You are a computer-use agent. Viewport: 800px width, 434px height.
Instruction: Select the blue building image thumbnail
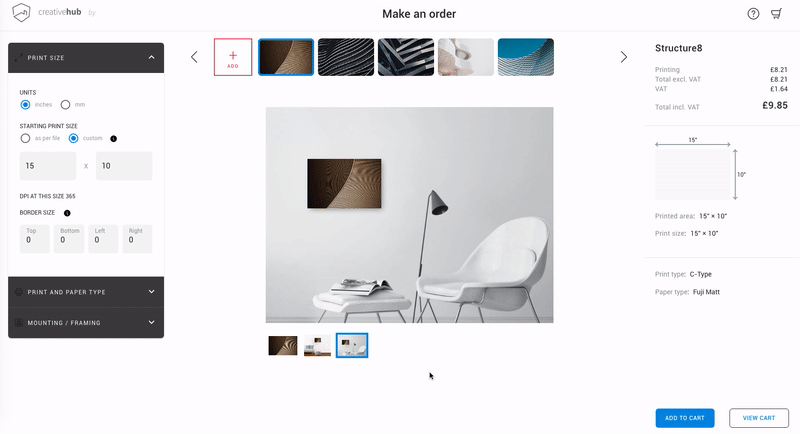pos(526,57)
